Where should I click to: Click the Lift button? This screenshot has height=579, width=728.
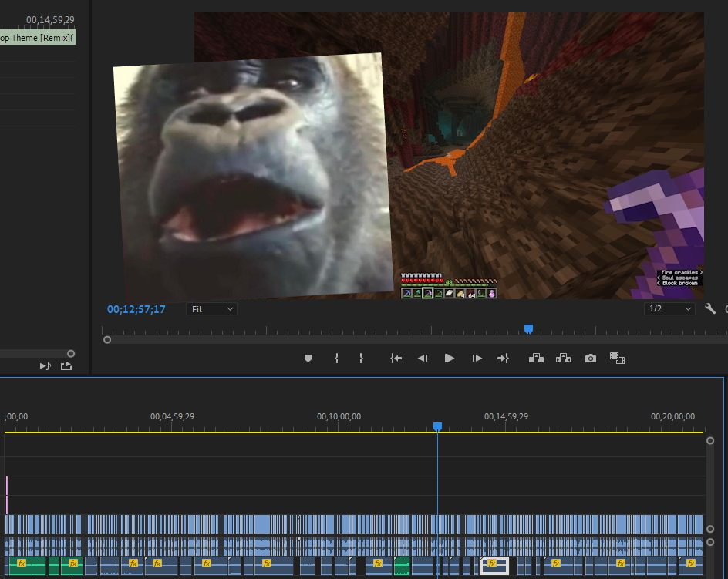click(536, 358)
